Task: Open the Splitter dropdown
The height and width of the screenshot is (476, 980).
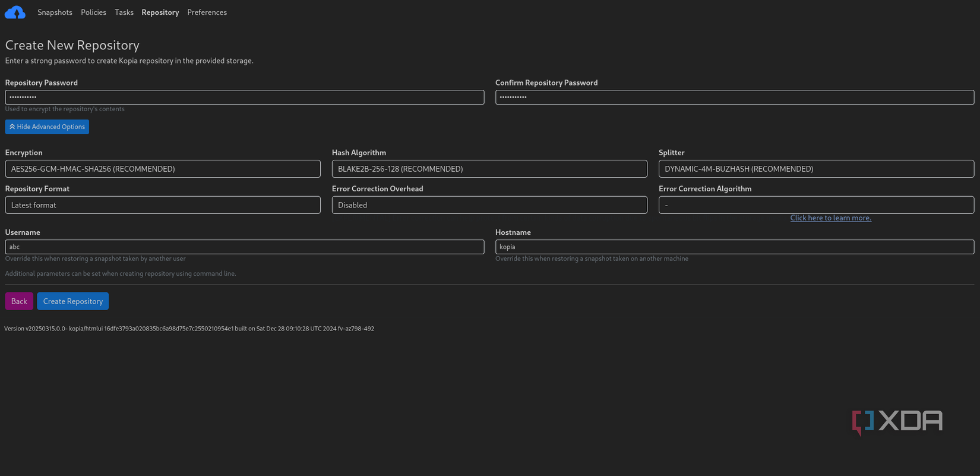Action: click(816, 169)
